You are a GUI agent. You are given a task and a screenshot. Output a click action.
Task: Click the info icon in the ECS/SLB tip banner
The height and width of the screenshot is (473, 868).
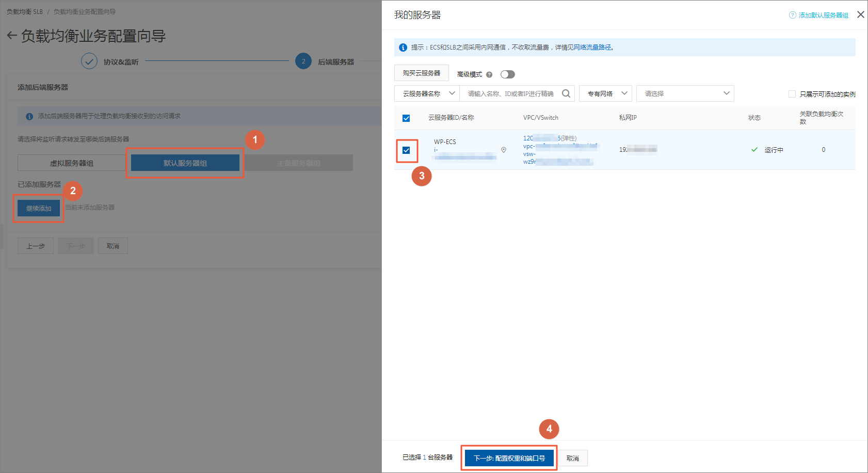tap(403, 48)
